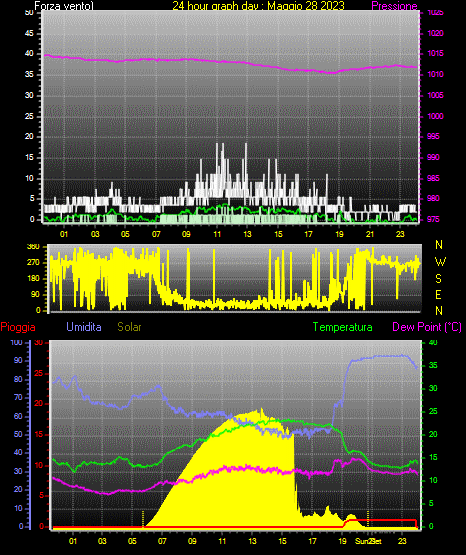Select the Umidita legend label
The width and height of the screenshot is (466, 555).
[x=84, y=327]
